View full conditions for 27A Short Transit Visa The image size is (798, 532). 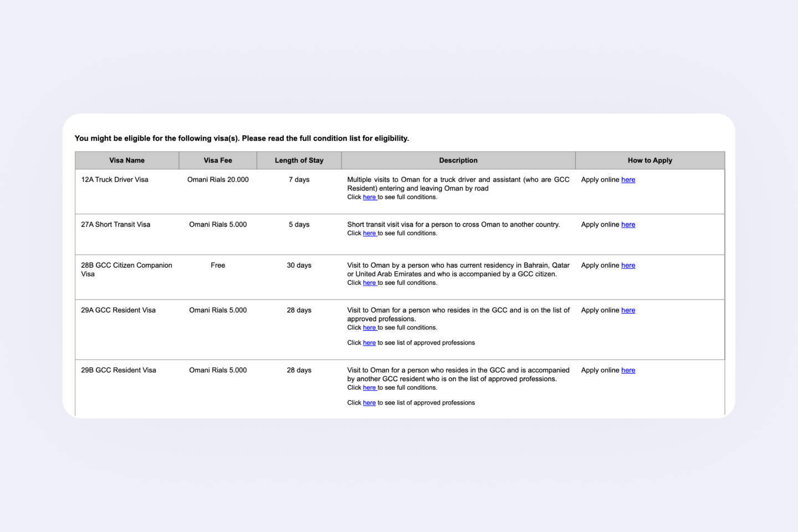(x=370, y=233)
